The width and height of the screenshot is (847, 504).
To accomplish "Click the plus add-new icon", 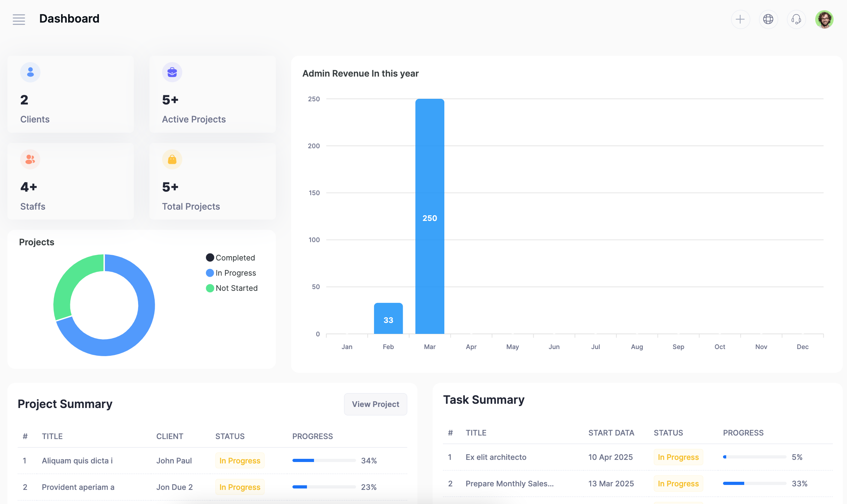I will coord(740,19).
